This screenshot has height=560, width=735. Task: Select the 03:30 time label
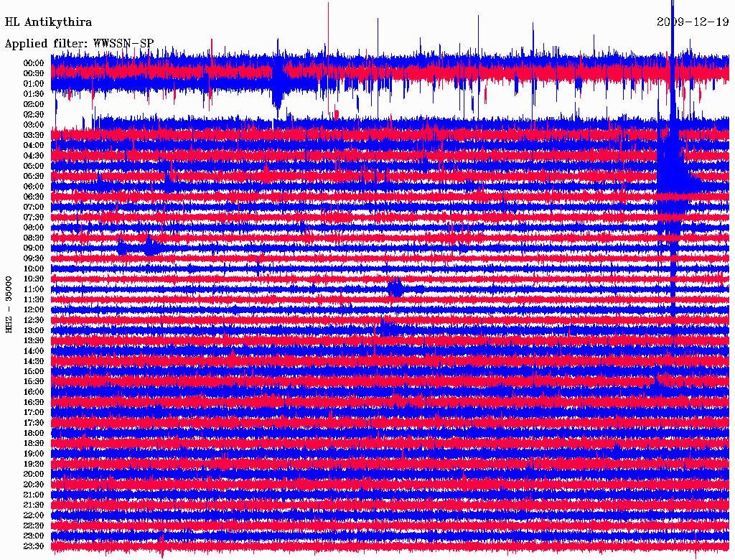pos(34,135)
